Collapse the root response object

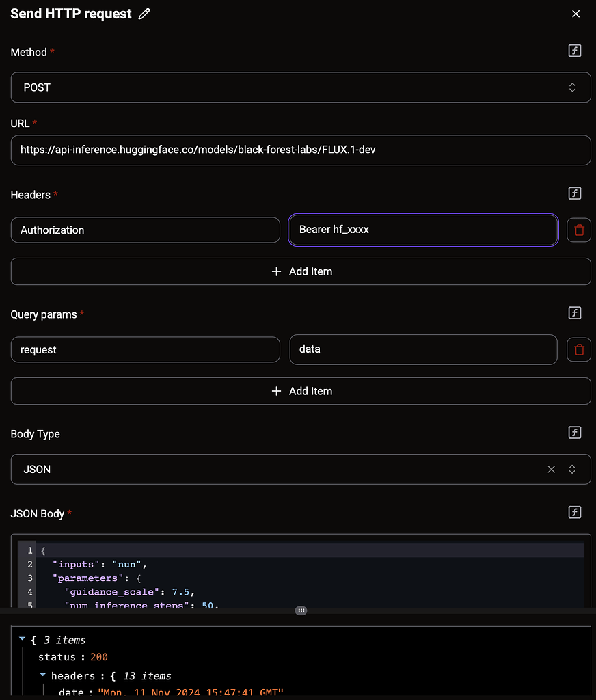tap(23, 640)
